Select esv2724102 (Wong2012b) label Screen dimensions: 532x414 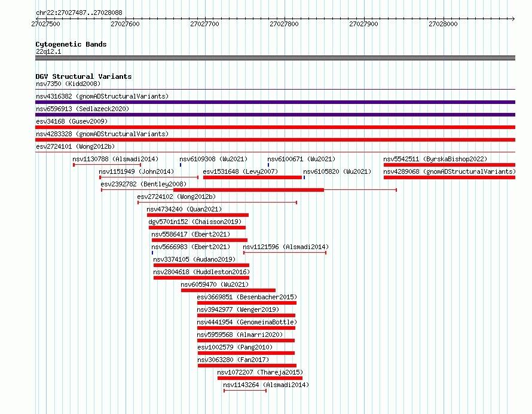tap(176, 197)
